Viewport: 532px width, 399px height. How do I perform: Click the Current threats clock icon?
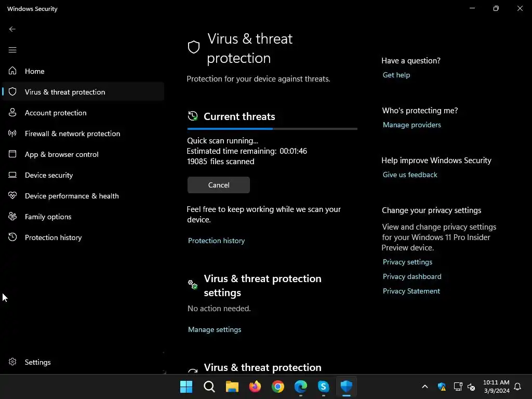[x=193, y=116]
